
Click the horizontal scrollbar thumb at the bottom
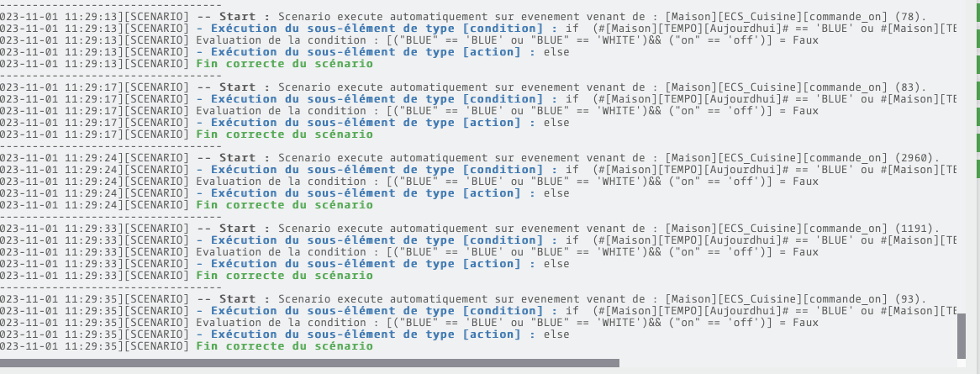point(309,363)
